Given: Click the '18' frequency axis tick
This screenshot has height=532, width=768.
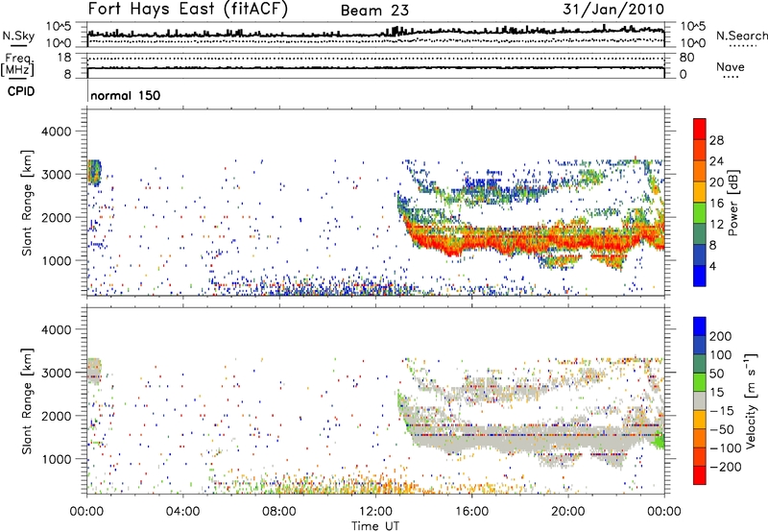Looking at the screenshot, I should tap(64, 58).
